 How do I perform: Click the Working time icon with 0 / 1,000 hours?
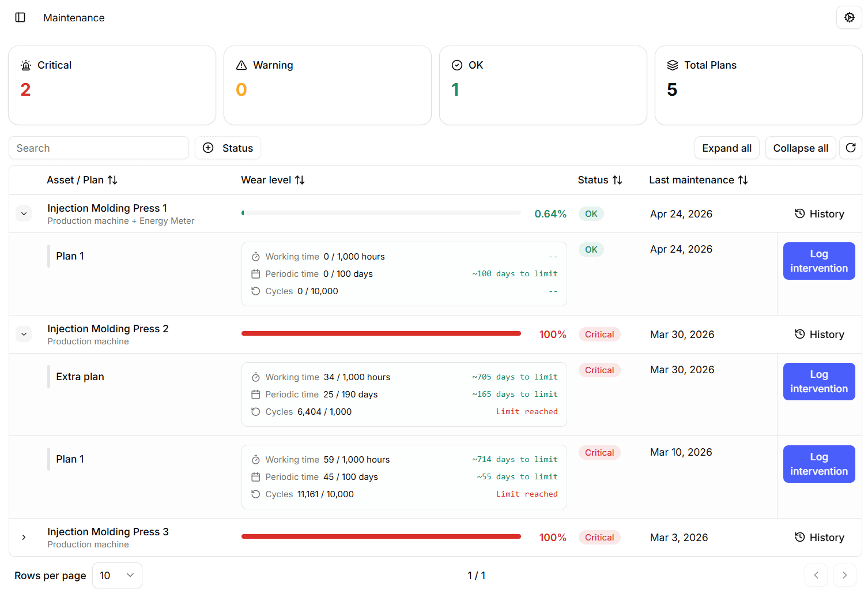click(256, 257)
